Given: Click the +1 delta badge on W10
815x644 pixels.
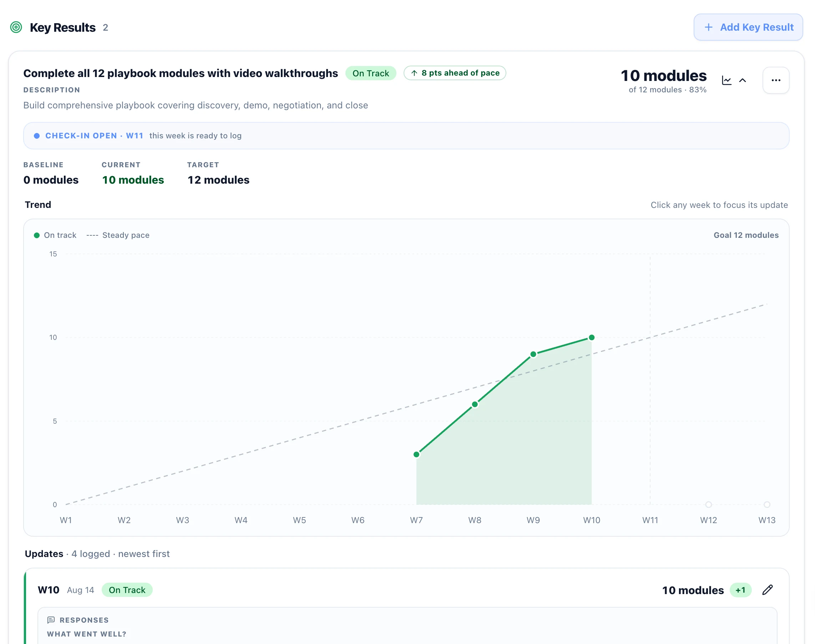Looking at the screenshot, I should click(740, 590).
